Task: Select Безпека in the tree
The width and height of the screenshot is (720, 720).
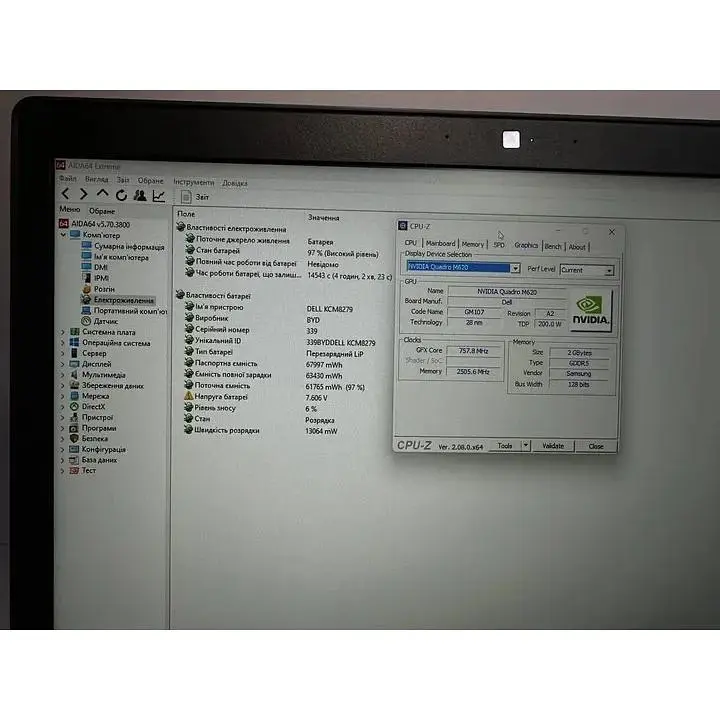Action: 89,439
